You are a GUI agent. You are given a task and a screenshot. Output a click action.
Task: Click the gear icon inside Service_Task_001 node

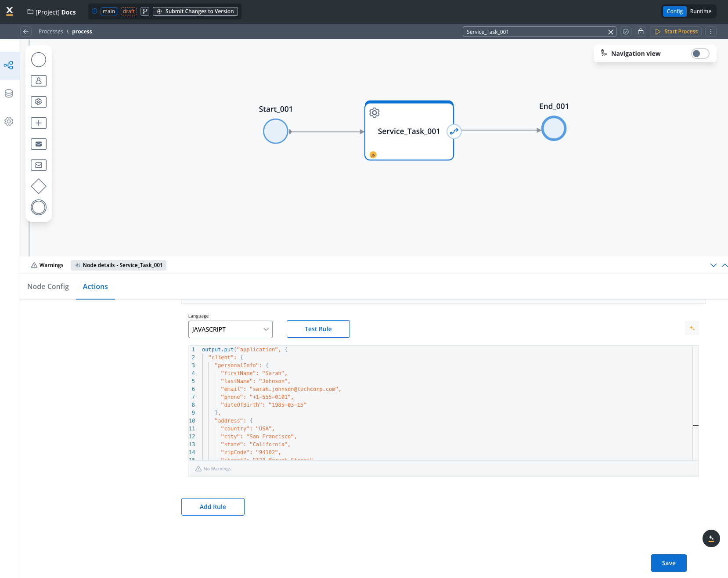[375, 113]
